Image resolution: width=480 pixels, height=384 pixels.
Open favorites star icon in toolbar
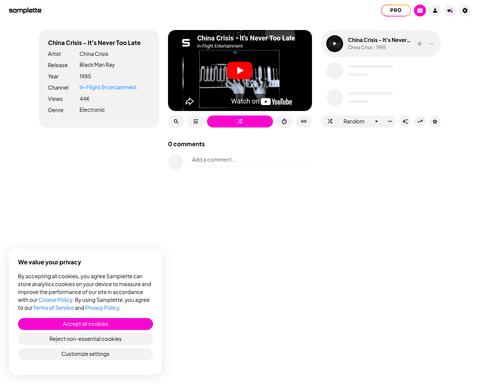[435, 121]
